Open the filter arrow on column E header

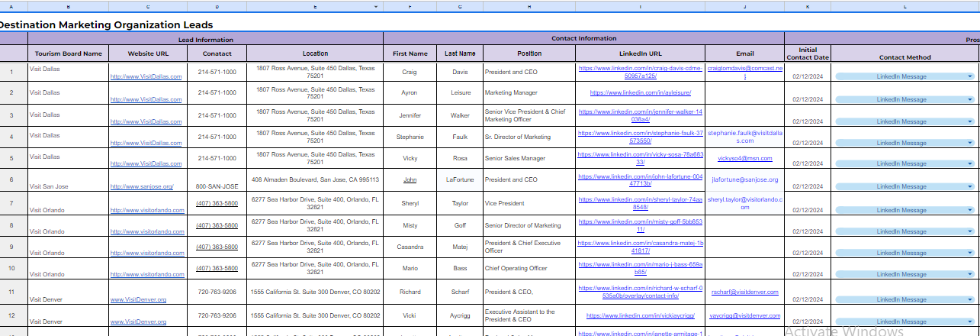pos(376,7)
